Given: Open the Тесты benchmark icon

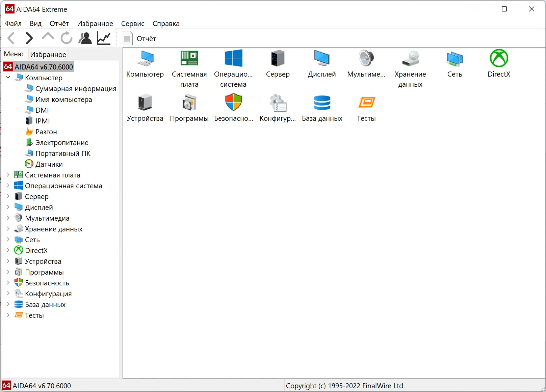Looking at the screenshot, I should point(366,103).
